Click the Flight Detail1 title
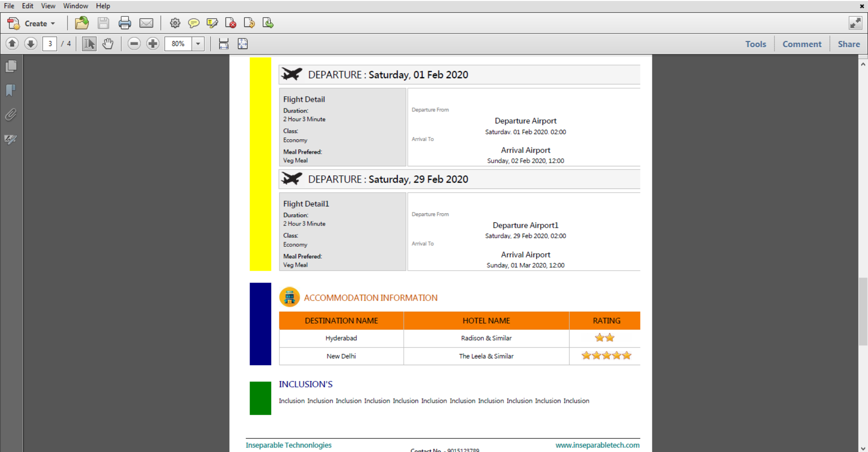 pos(306,204)
